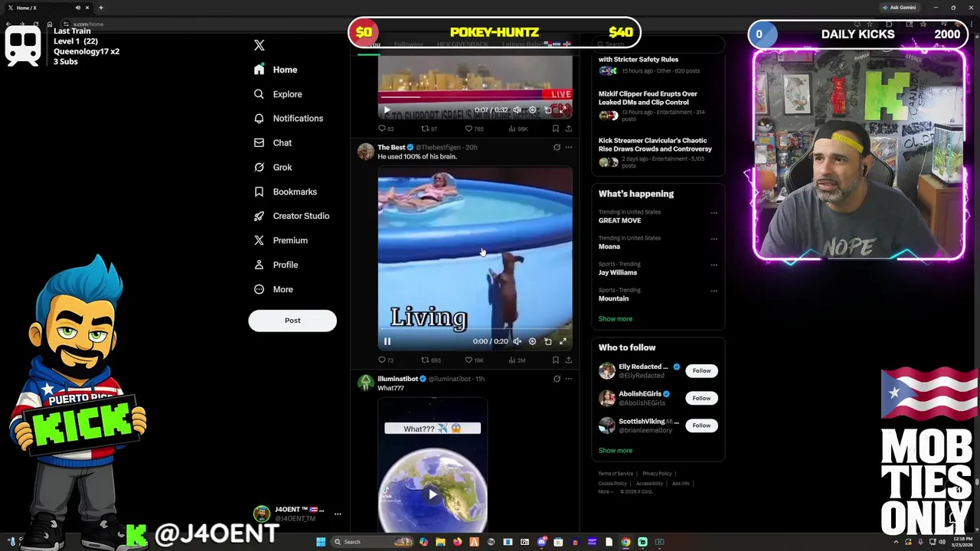This screenshot has width=980, height=551.
Task: Open more options on illuminatibot post
Action: pos(568,379)
